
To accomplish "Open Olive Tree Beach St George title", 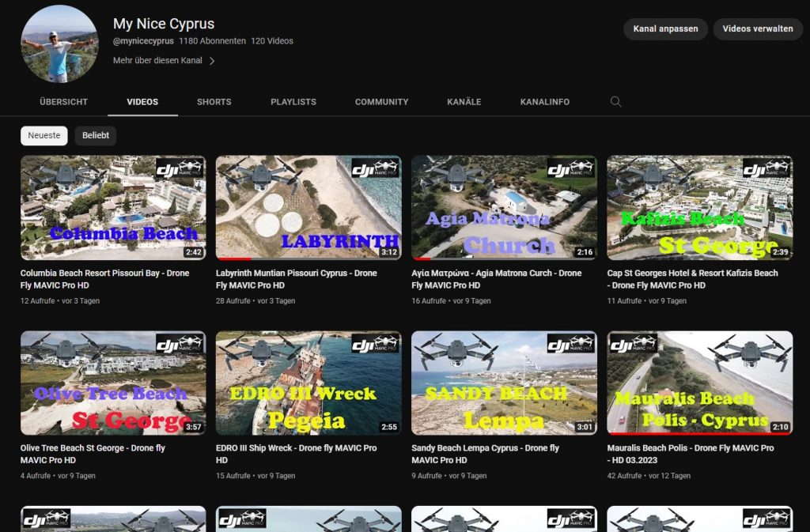I will coord(93,454).
